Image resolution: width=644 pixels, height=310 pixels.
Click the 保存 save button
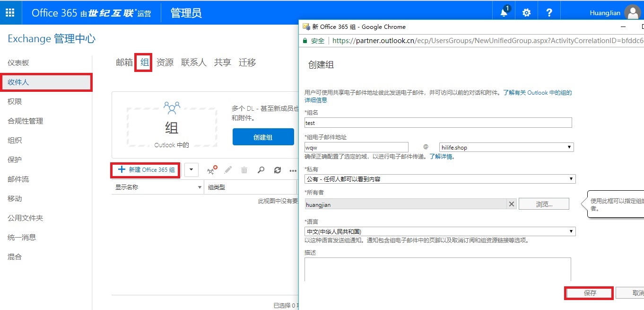pyautogui.click(x=590, y=293)
